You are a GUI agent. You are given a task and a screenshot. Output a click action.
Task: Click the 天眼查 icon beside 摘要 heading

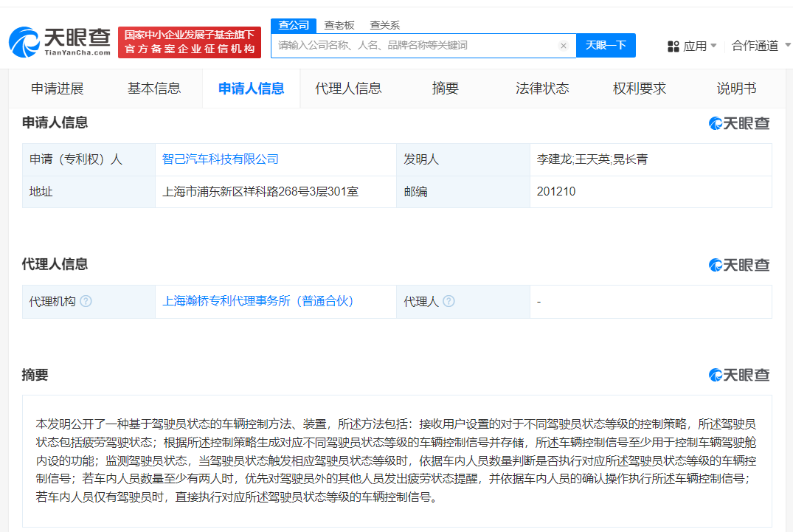[739, 376]
